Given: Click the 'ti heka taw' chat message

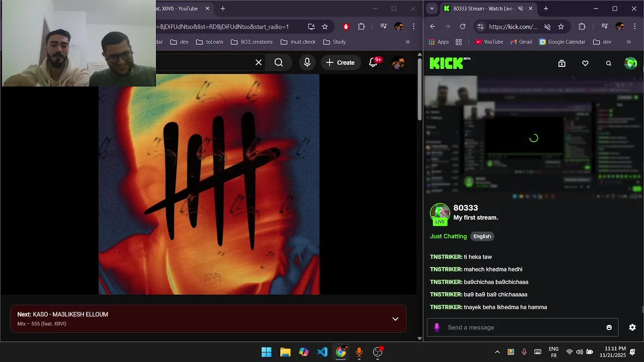Looking at the screenshot, I should tap(478, 257).
